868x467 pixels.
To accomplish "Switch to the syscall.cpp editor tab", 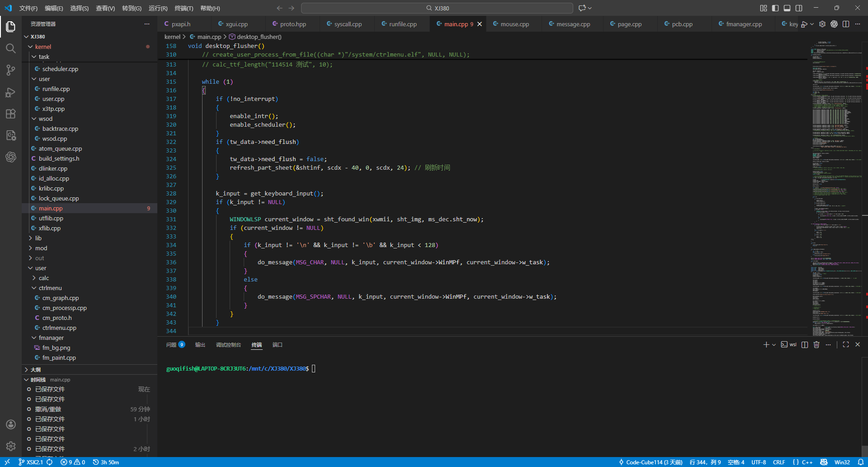I will (348, 24).
